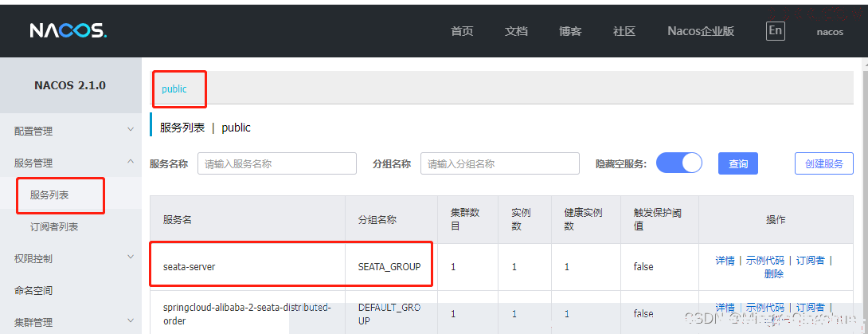Click 删除 for seata-server
Viewport: 868px width, 334px height.
[x=774, y=273]
